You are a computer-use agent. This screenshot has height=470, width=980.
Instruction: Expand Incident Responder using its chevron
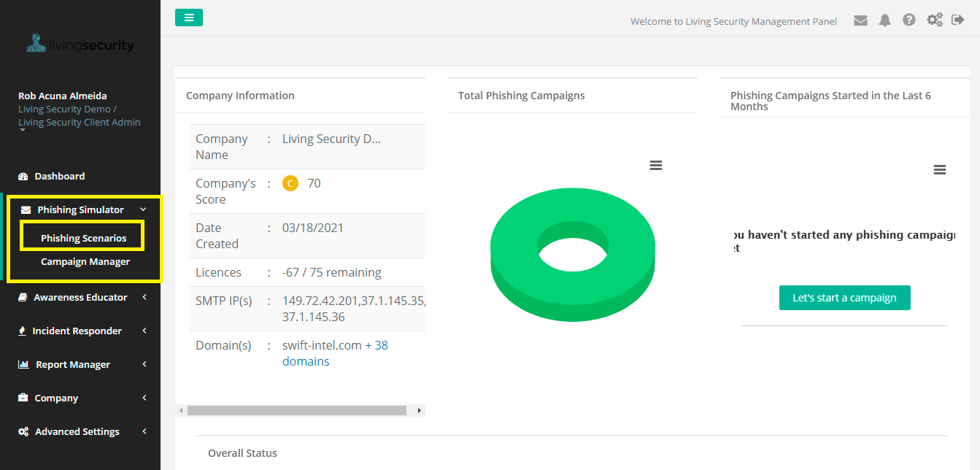144,331
